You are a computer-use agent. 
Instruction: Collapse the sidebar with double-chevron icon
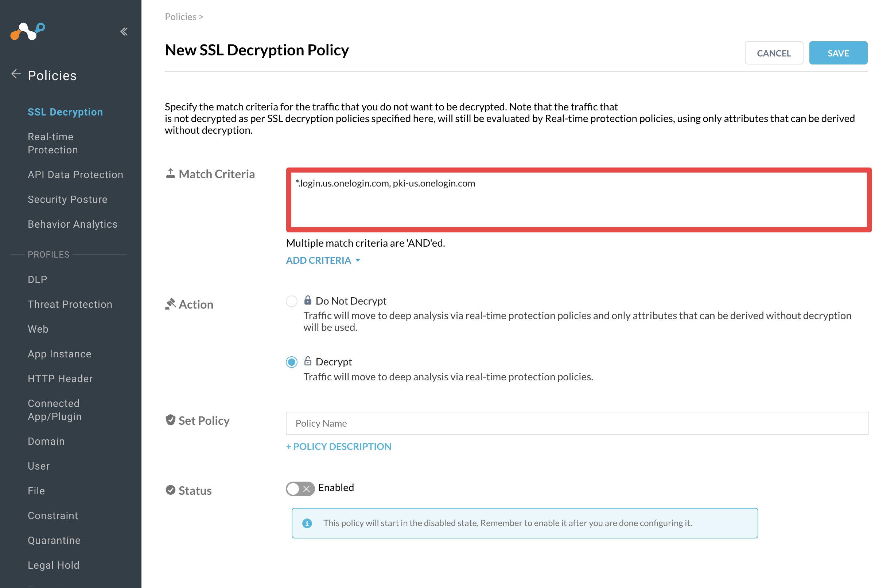(x=124, y=31)
